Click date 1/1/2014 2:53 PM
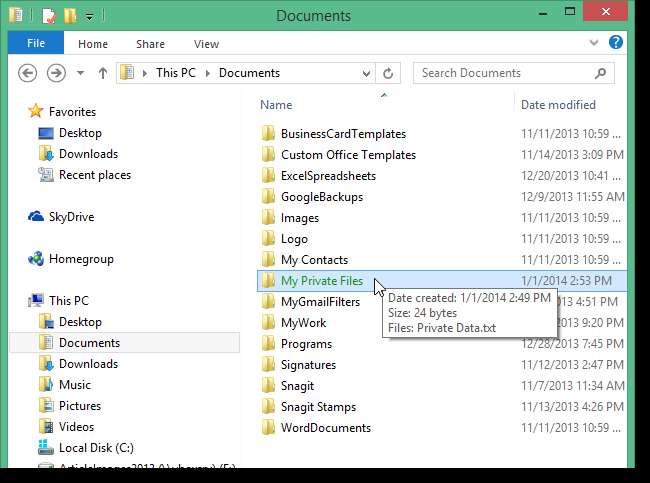The height and width of the screenshot is (483, 650). [x=566, y=281]
